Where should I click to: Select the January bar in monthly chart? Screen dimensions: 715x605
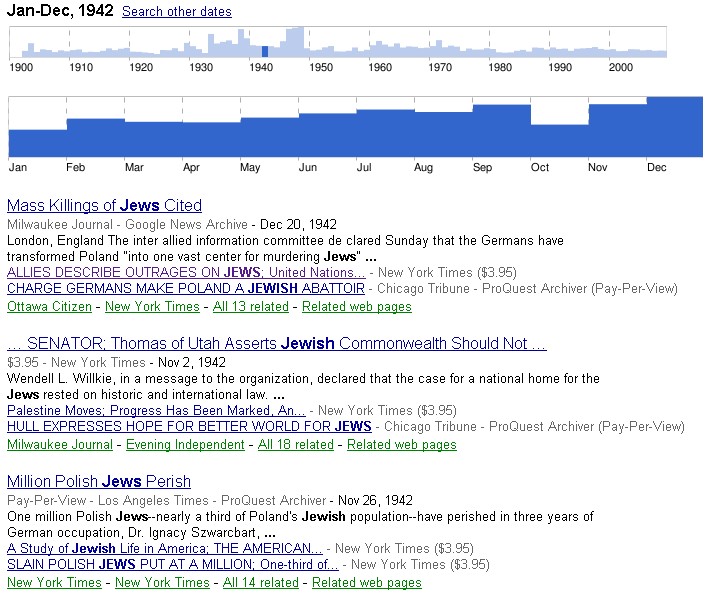[x=37, y=143]
